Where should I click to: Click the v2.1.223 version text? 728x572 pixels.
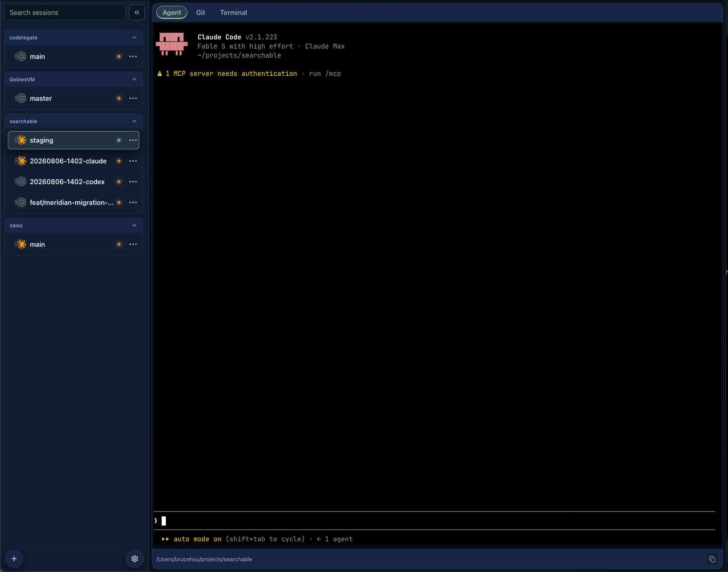point(261,37)
